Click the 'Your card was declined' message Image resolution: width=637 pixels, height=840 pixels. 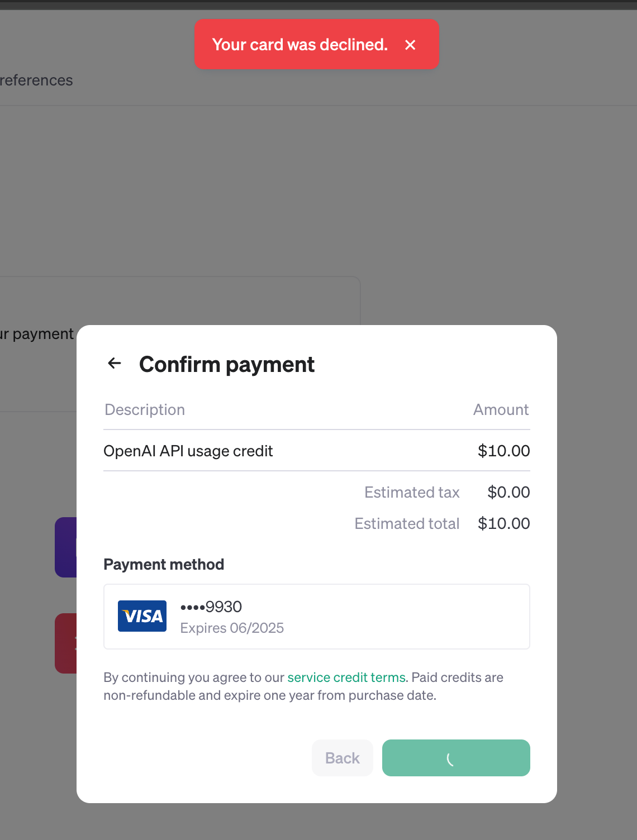[x=300, y=45]
